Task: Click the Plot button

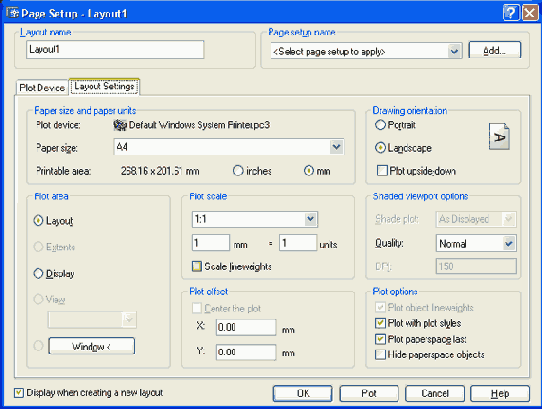Action: pos(369,393)
